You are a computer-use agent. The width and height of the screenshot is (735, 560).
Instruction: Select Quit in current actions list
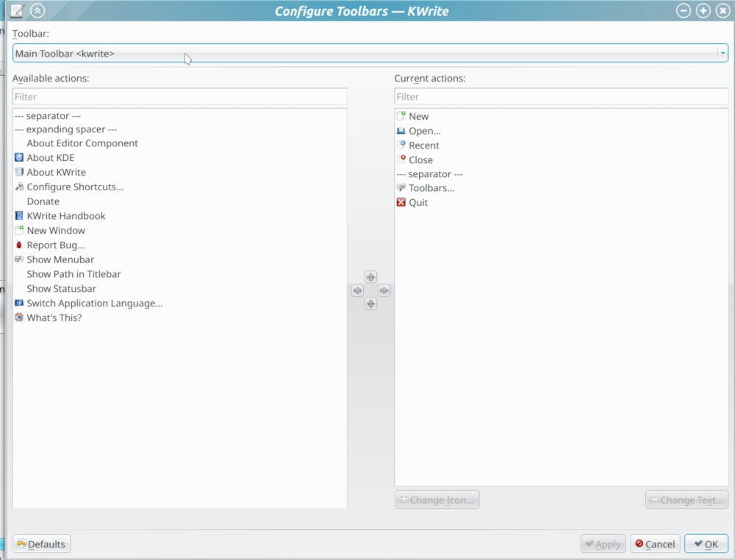(x=417, y=203)
